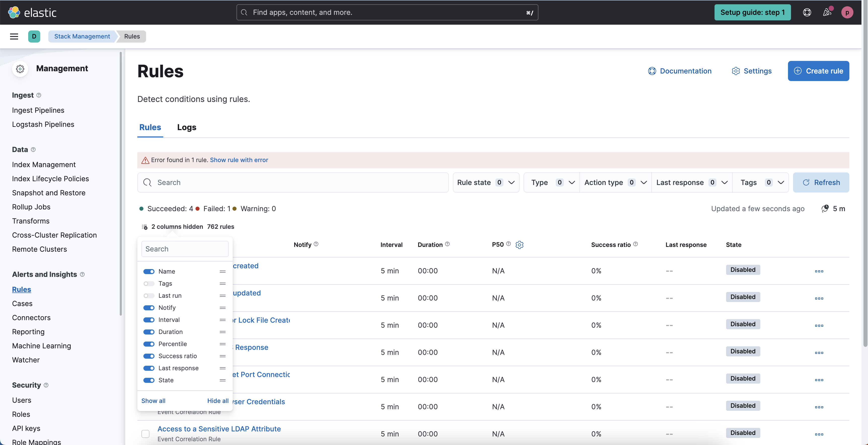Disable the Notify column toggle

tap(149, 308)
